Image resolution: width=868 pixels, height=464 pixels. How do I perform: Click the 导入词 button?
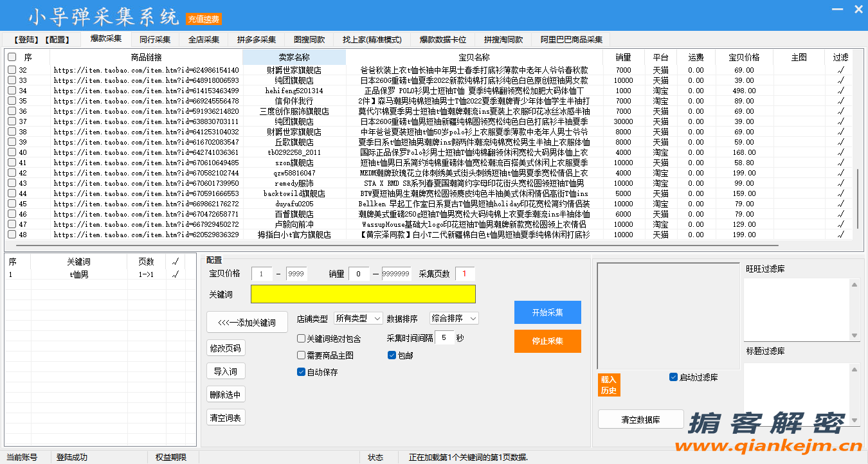(x=226, y=371)
